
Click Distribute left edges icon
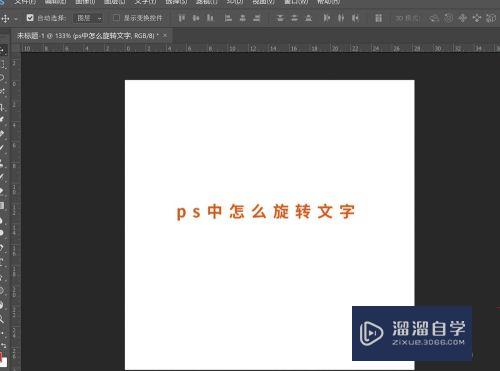pyautogui.click(x=327, y=18)
